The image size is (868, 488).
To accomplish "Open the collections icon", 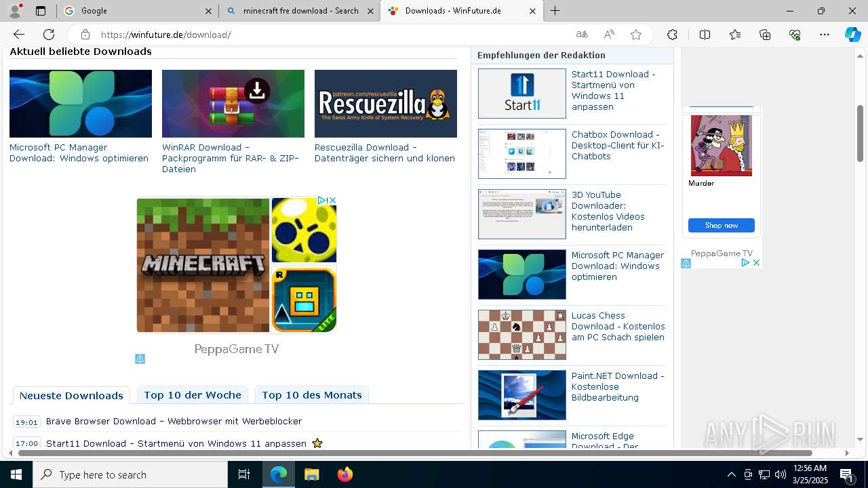I will pyautogui.click(x=765, y=35).
